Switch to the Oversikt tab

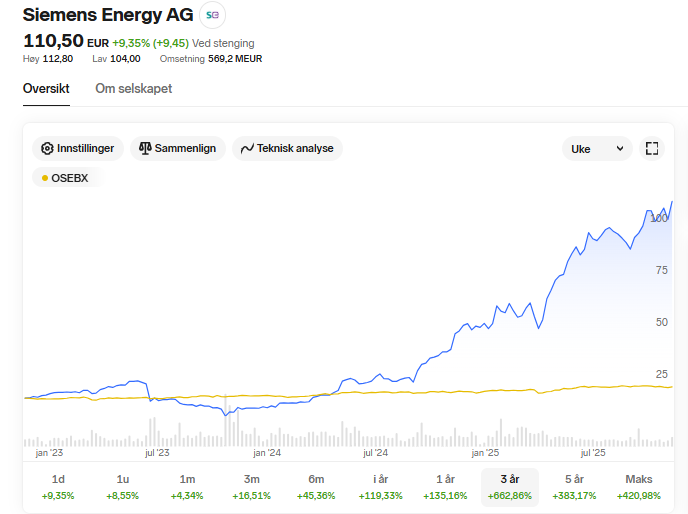(46, 89)
